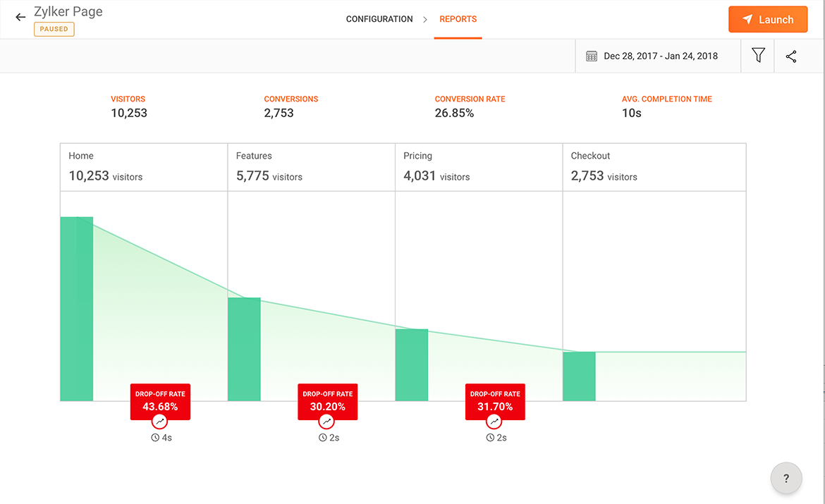Open the Dec 28, 2017 - Jan 24, 2018 date picker
The height and width of the screenshot is (504, 825).
click(660, 56)
